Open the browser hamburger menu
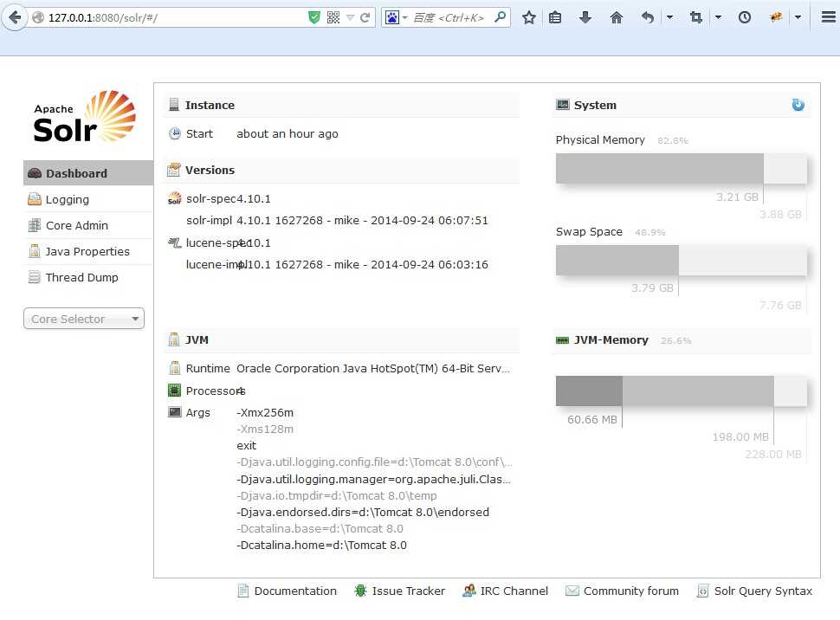 click(828, 17)
